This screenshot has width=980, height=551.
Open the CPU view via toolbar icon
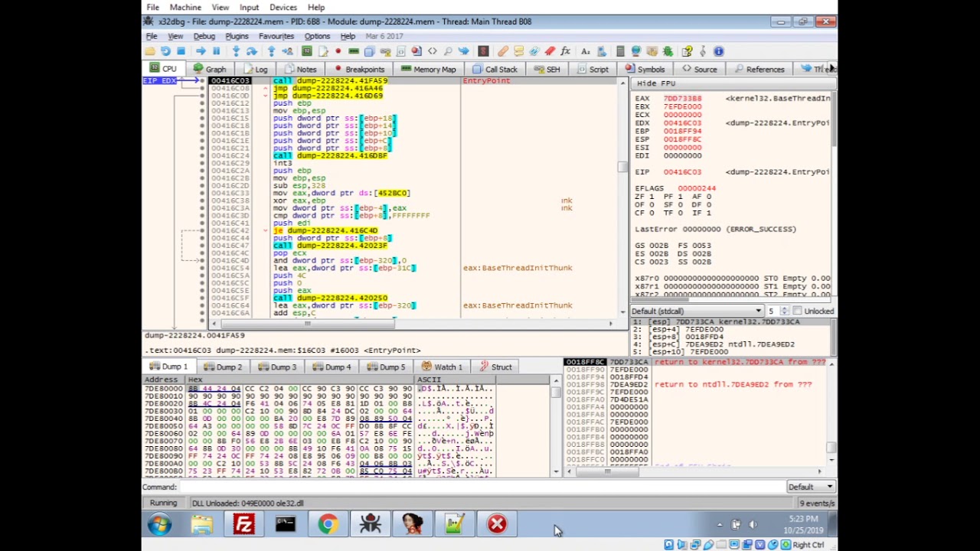coord(307,51)
